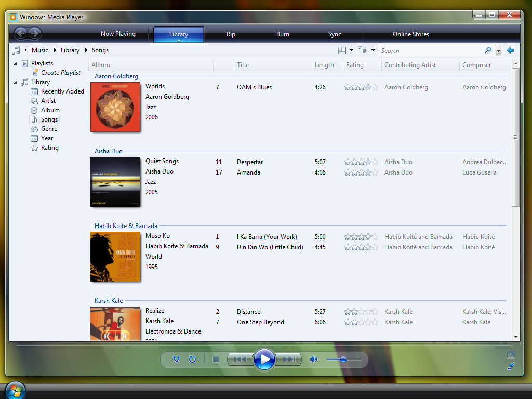Select the Worlds album cover
The width and height of the screenshot is (532, 399).
(x=115, y=107)
